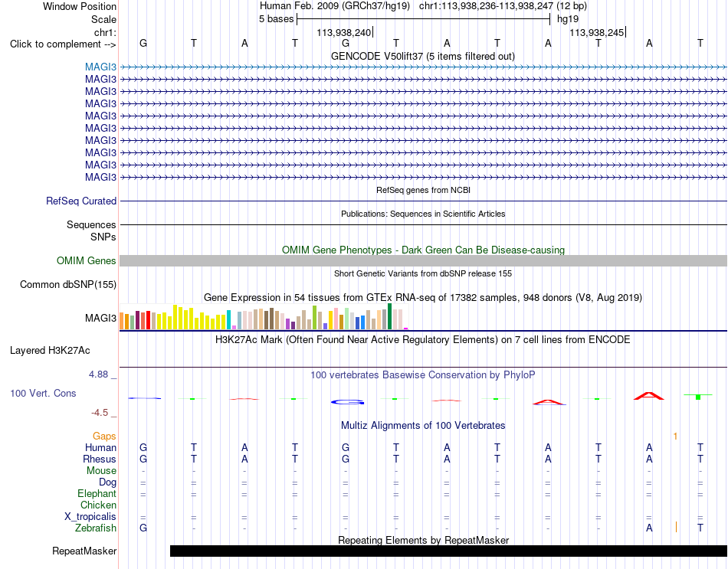The height and width of the screenshot is (569, 728).
Task: Click the black Sequences track line
Action: tap(423, 224)
